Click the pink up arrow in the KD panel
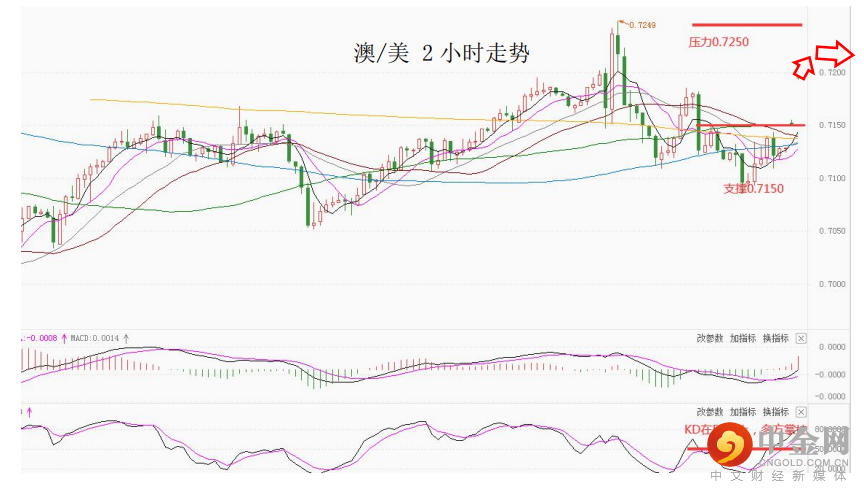Image resolution: width=864 pixels, height=494 pixels. click(x=29, y=411)
